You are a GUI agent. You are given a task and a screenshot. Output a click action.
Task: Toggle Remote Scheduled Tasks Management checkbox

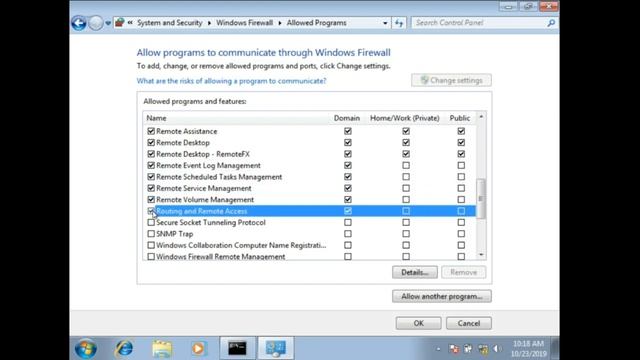pos(151,177)
